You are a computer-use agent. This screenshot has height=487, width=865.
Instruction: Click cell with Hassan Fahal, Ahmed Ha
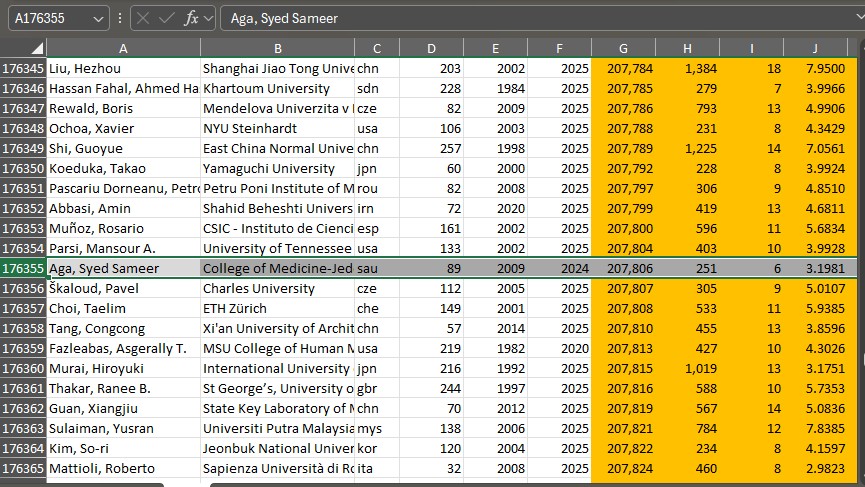coord(124,88)
